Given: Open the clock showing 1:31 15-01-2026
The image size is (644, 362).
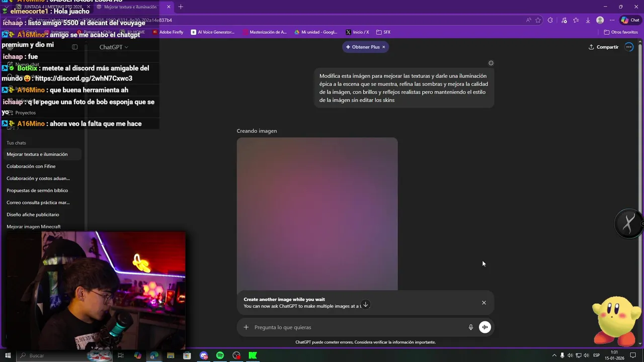Looking at the screenshot, I should [614, 355].
